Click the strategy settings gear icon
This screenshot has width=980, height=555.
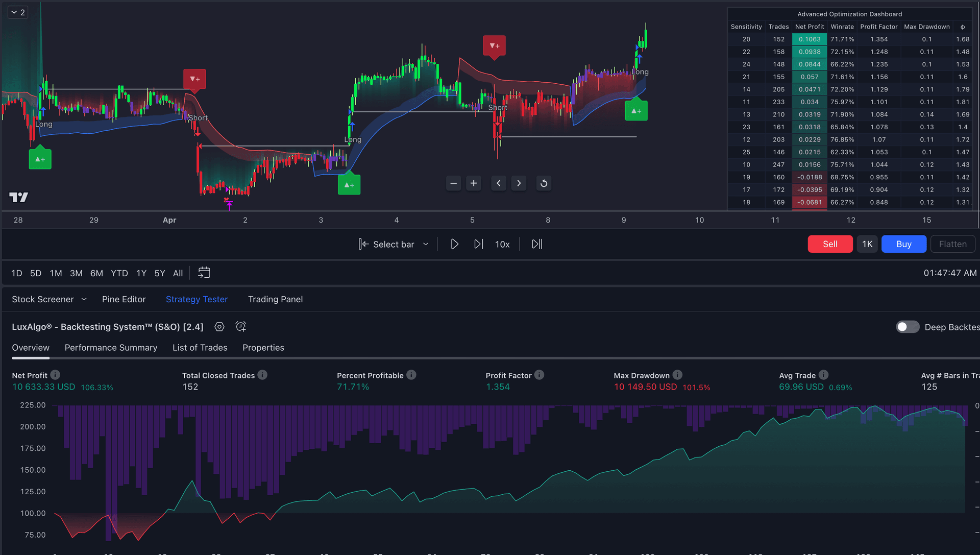click(x=219, y=327)
